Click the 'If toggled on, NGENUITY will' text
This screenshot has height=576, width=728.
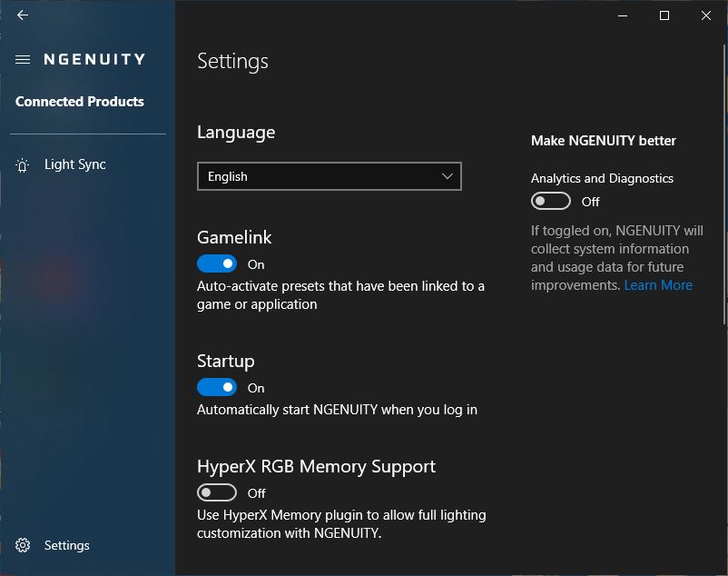pyautogui.click(x=617, y=231)
